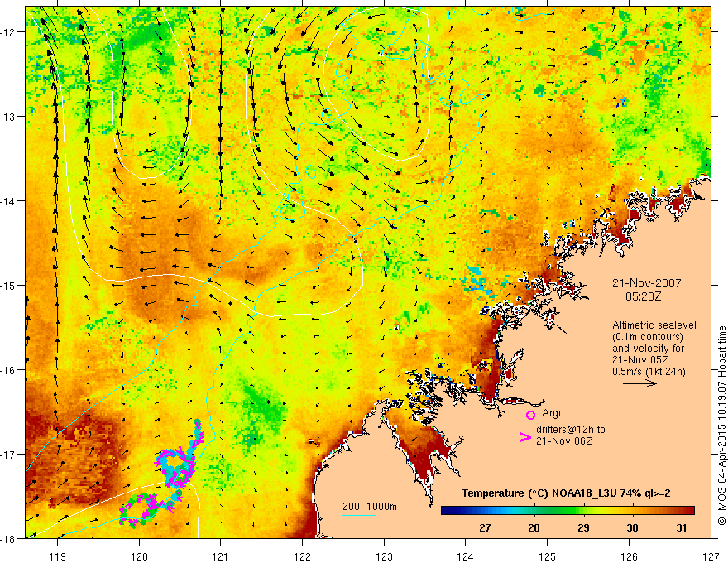Click the 'drifters@12h to' legend text
This screenshot has width=728, height=563.
[x=571, y=429]
